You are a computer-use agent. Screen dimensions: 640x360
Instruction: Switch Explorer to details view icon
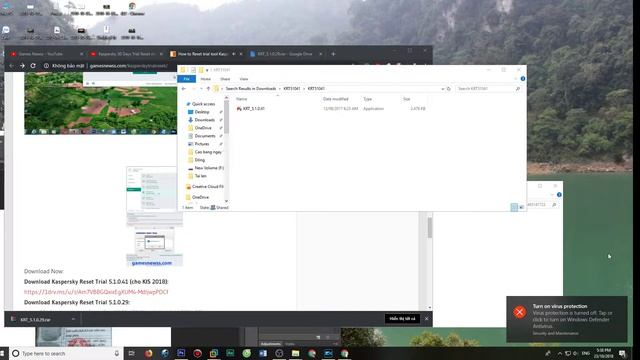[x=514, y=207]
